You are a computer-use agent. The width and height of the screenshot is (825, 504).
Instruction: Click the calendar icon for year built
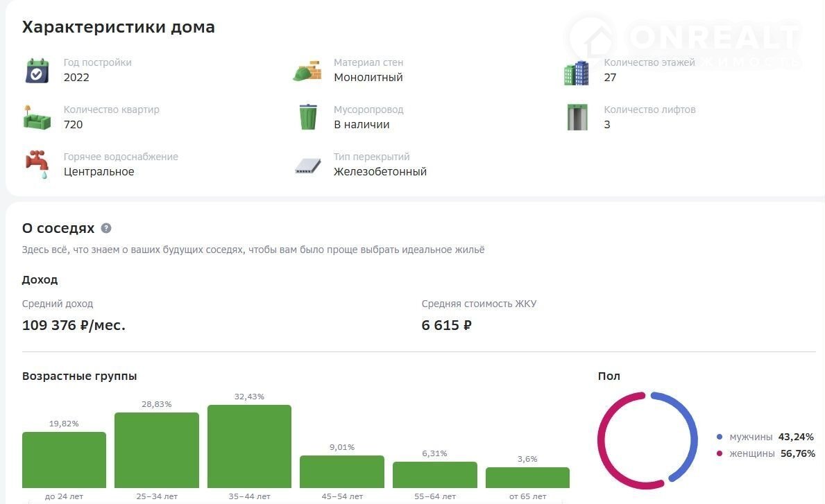coord(37,71)
